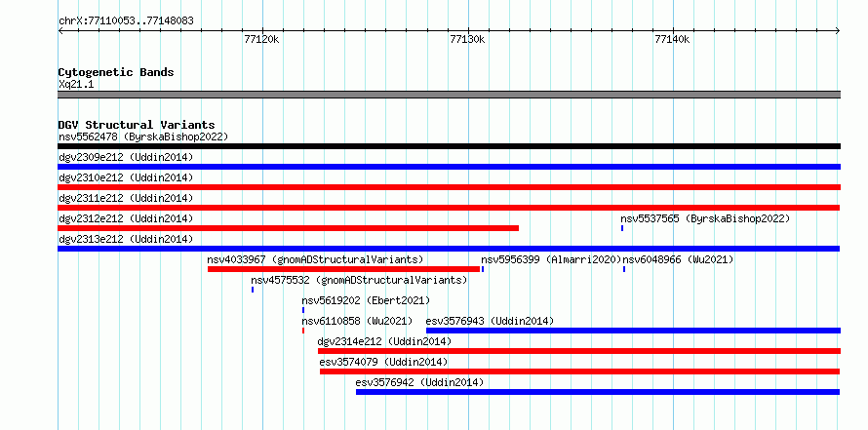
Task: Click the small blue nsv5619202 marker
Action: click(x=303, y=310)
